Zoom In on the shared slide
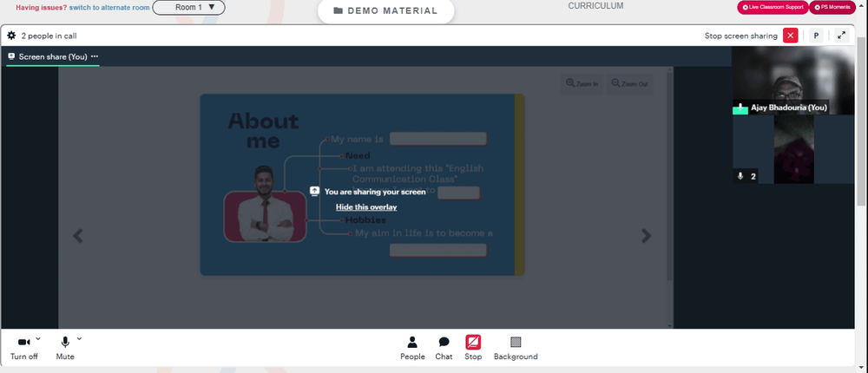 [x=582, y=84]
